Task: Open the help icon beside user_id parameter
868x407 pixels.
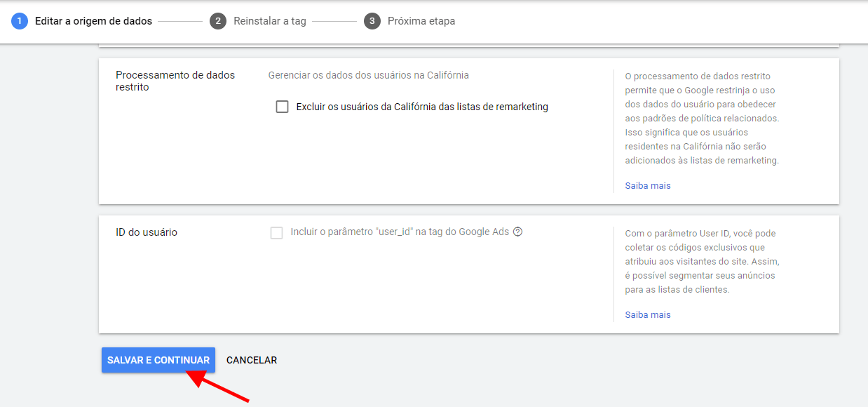Action: coord(518,232)
